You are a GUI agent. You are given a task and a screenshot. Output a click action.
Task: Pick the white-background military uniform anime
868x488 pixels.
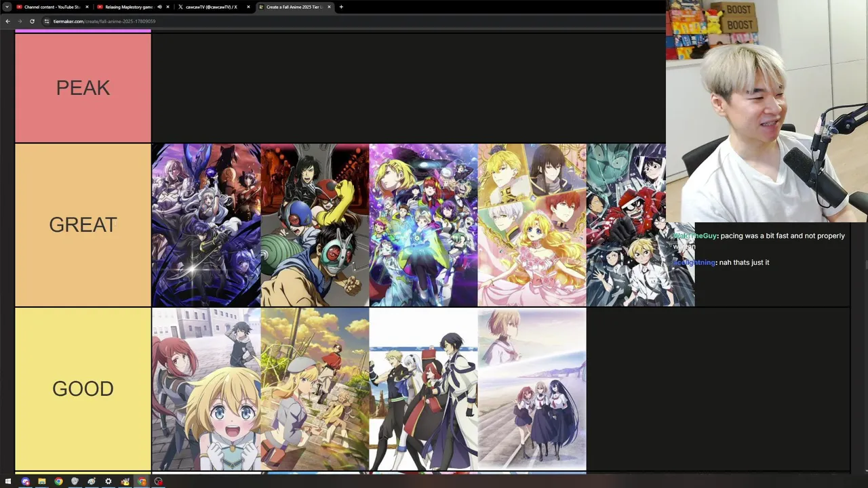pyautogui.click(x=423, y=389)
